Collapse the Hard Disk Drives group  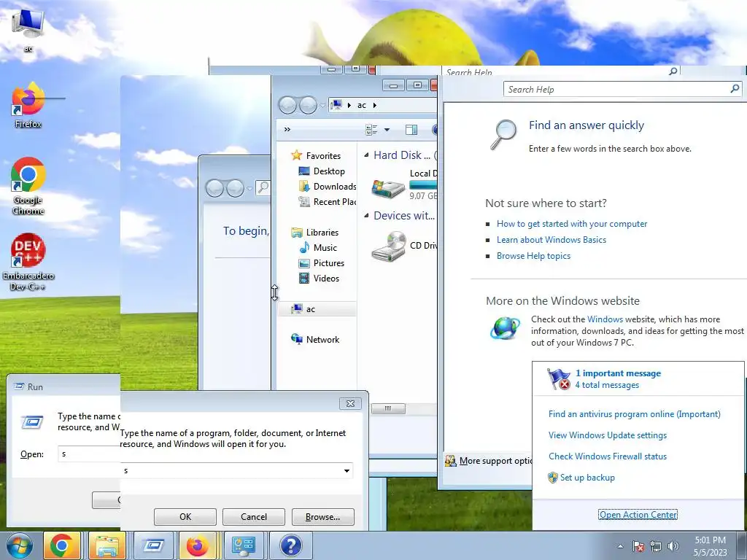(366, 155)
